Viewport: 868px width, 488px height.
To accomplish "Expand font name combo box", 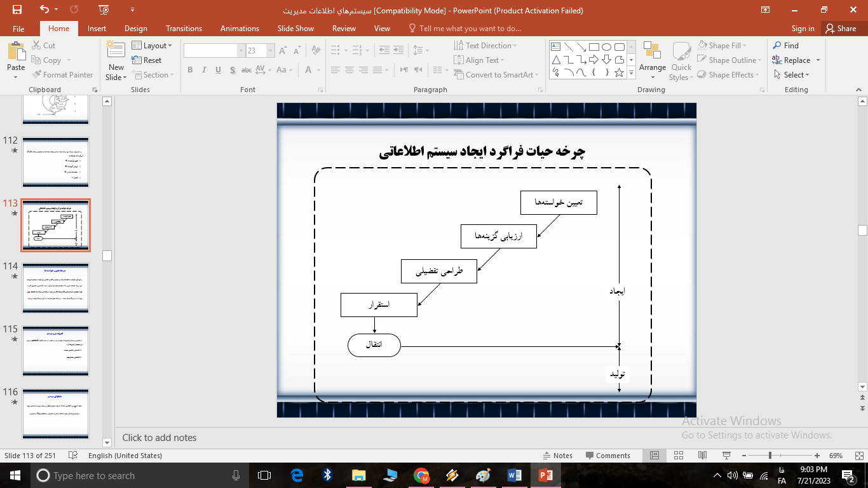I will tap(241, 51).
